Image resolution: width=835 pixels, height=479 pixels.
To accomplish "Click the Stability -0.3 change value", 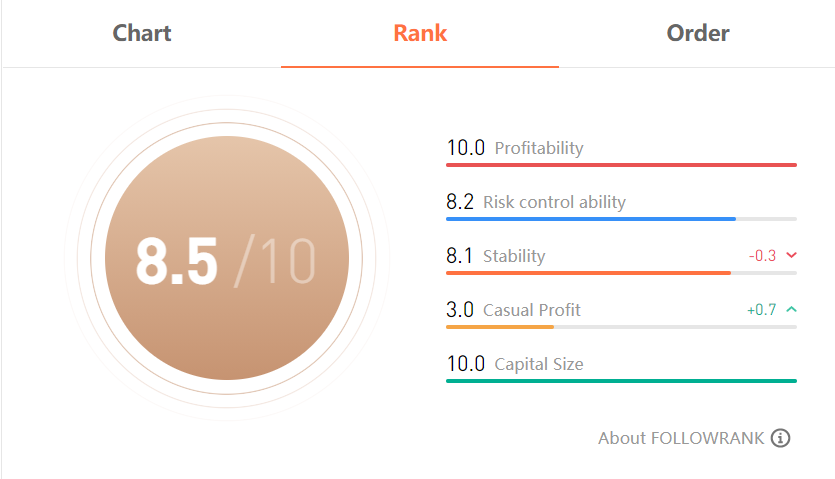I will point(762,256).
